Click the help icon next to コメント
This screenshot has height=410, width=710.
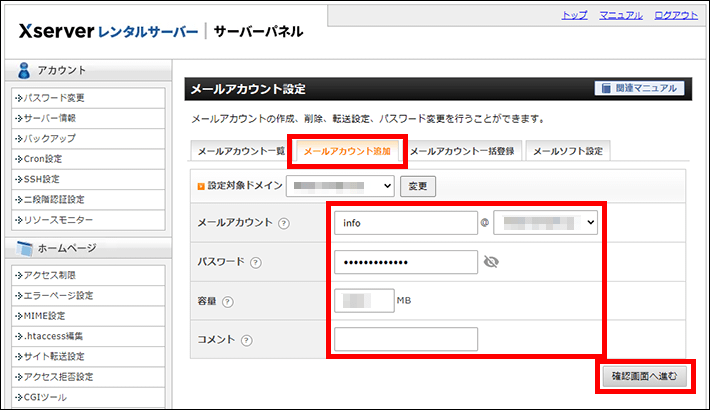click(x=246, y=340)
